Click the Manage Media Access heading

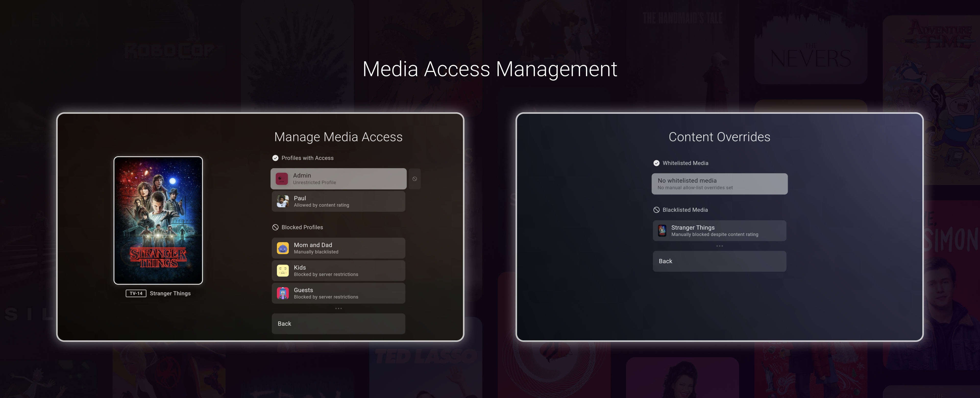tap(338, 137)
